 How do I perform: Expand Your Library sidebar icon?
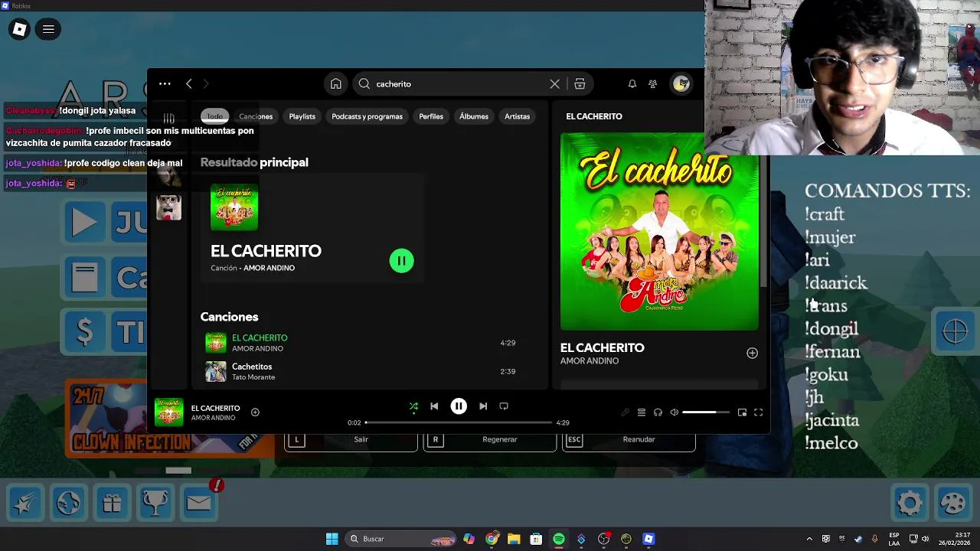(169, 118)
